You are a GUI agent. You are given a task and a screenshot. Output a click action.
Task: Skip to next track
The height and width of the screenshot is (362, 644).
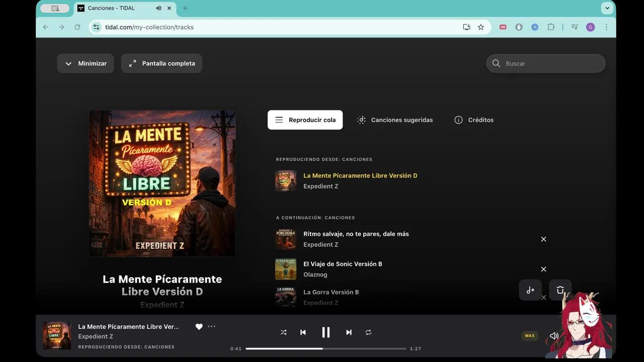(x=349, y=332)
